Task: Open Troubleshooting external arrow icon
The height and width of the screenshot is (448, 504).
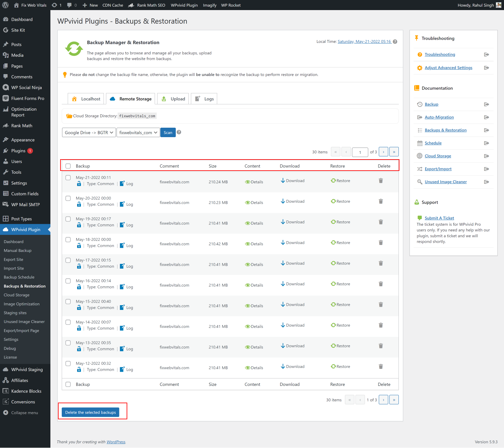Action: 486,55
